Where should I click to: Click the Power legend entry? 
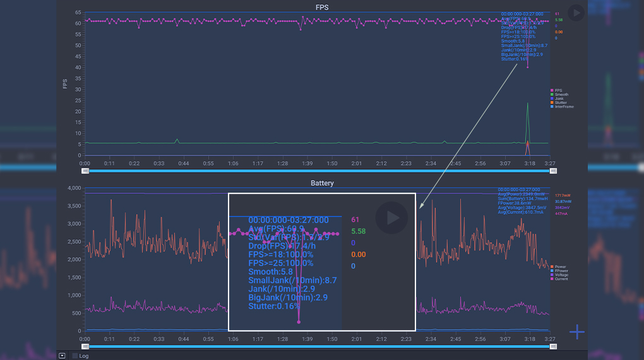pyautogui.click(x=558, y=267)
